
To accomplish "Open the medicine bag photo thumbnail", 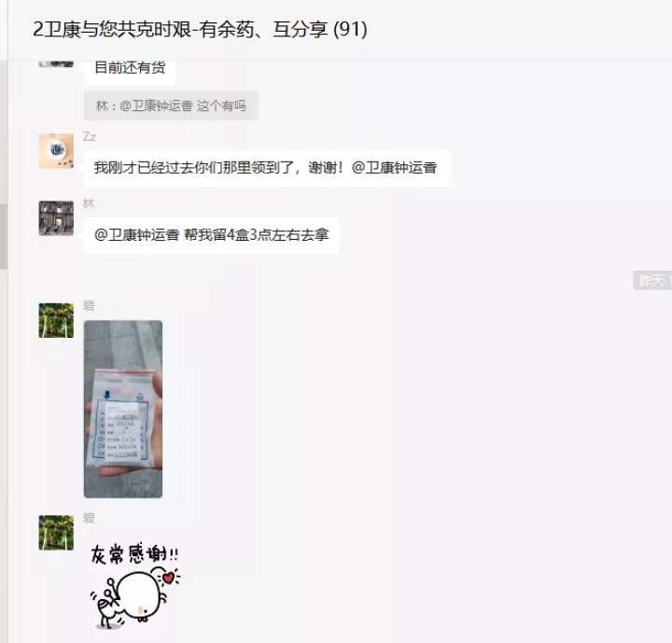I will pos(123,409).
